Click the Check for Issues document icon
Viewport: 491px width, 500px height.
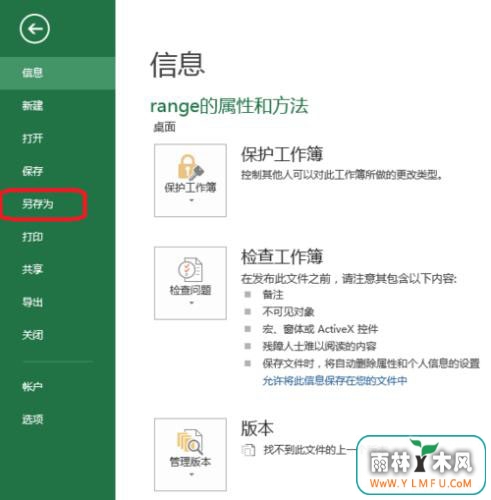(190, 270)
